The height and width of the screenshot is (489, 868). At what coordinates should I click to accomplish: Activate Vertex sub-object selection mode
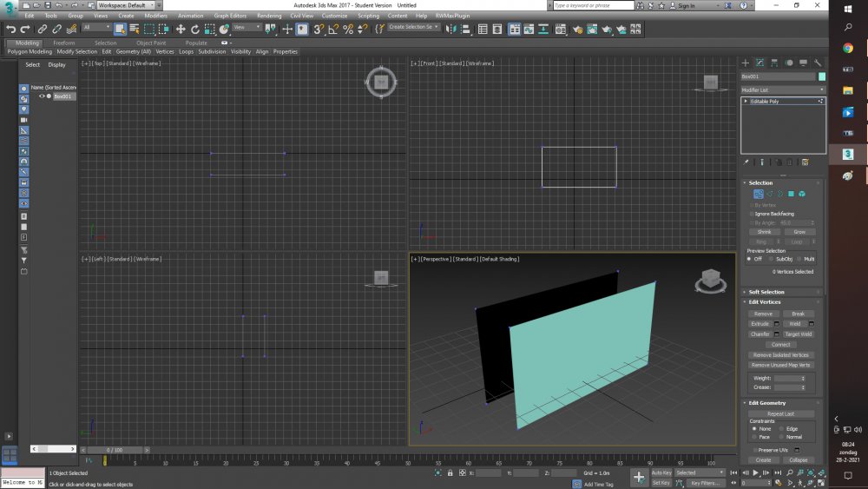758,194
